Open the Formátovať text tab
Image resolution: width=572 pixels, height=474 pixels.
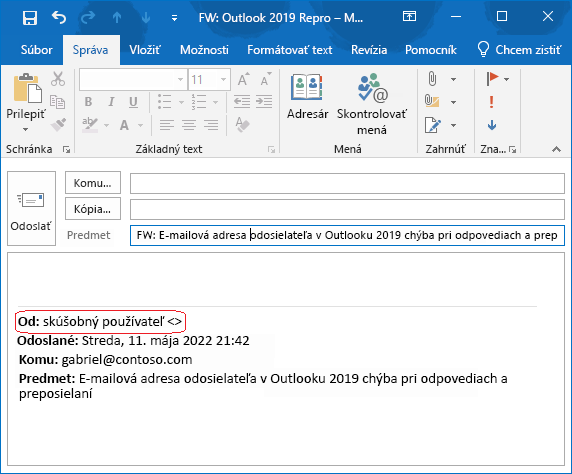[x=290, y=50]
